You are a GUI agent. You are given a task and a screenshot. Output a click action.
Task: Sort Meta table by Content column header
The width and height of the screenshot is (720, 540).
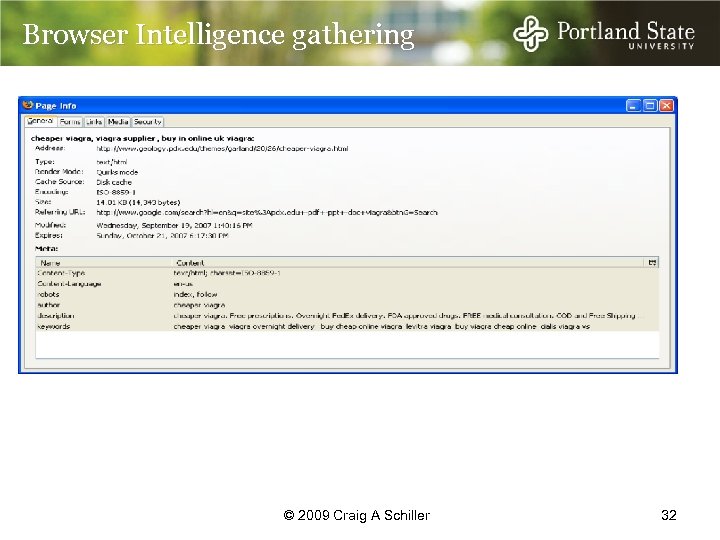point(409,263)
